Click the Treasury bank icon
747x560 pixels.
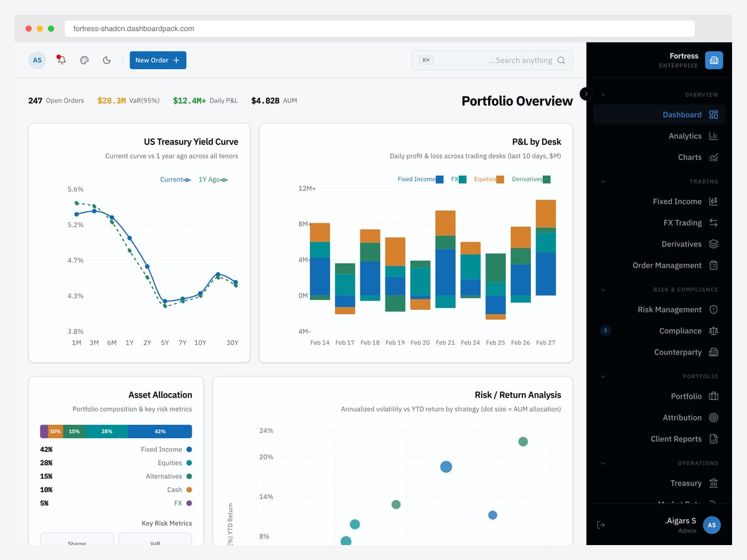pyautogui.click(x=713, y=483)
